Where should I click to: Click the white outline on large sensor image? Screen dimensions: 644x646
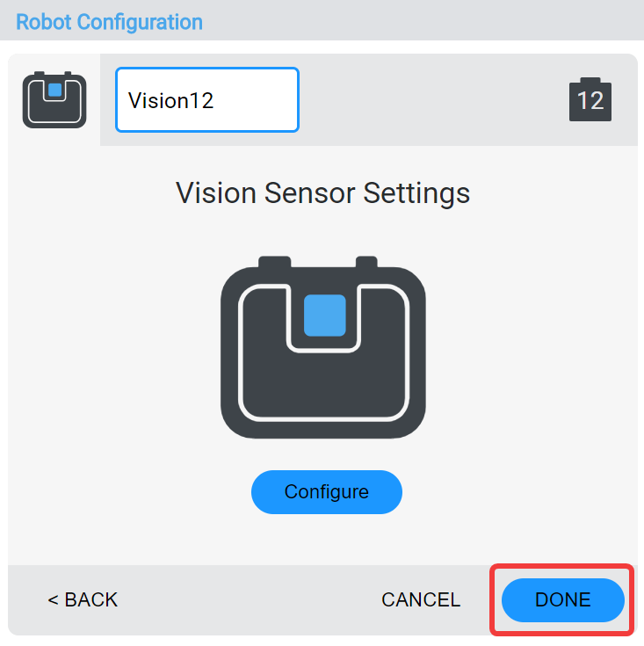click(x=242, y=369)
